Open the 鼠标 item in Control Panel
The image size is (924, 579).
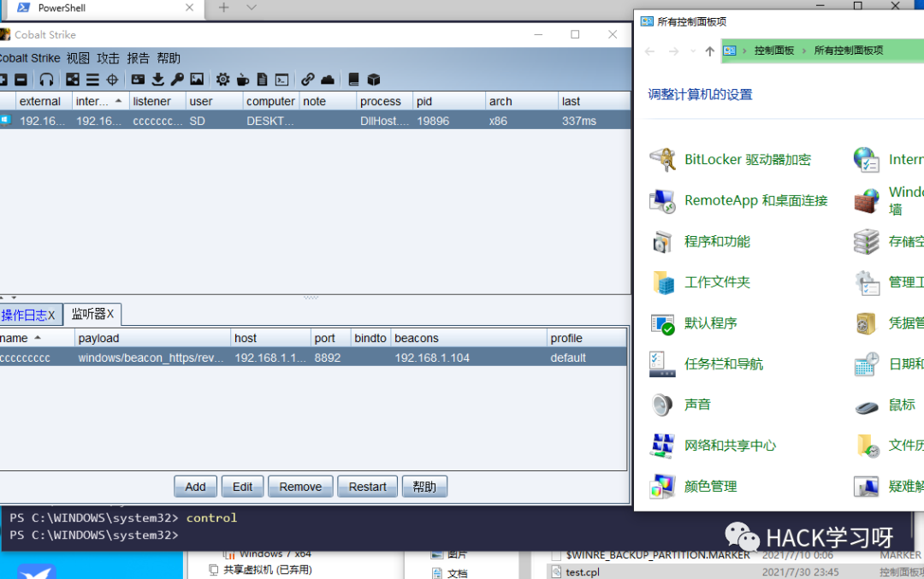pos(885,405)
